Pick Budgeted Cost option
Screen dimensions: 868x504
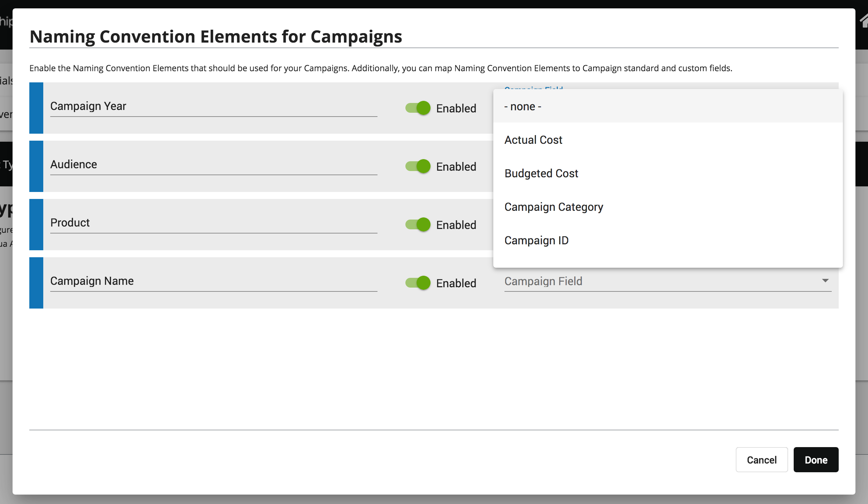[x=541, y=173]
